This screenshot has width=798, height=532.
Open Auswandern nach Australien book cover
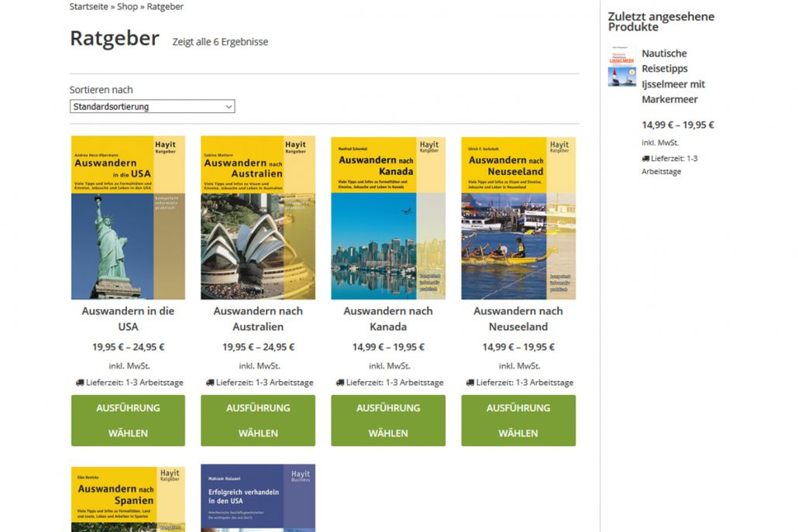pyautogui.click(x=258, y=218)
